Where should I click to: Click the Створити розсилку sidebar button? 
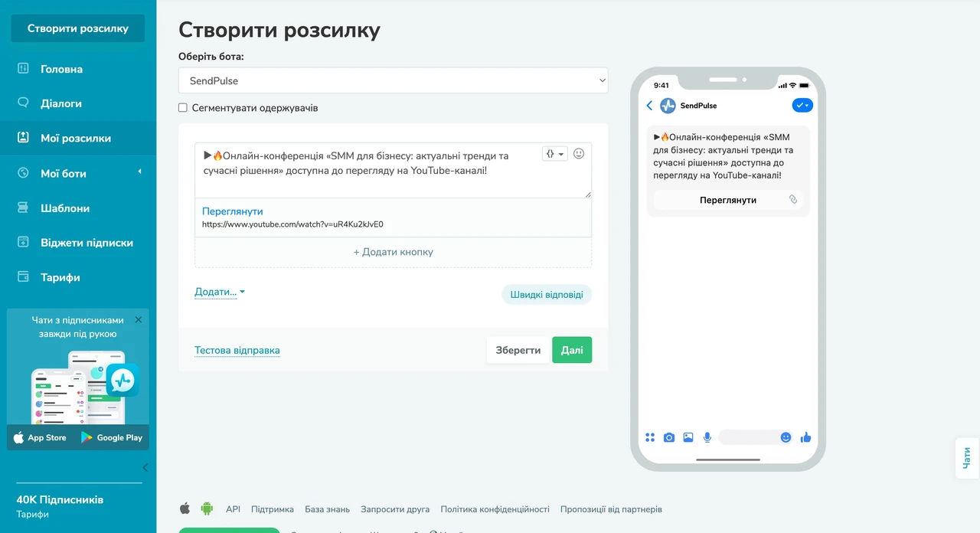point(77,28)
